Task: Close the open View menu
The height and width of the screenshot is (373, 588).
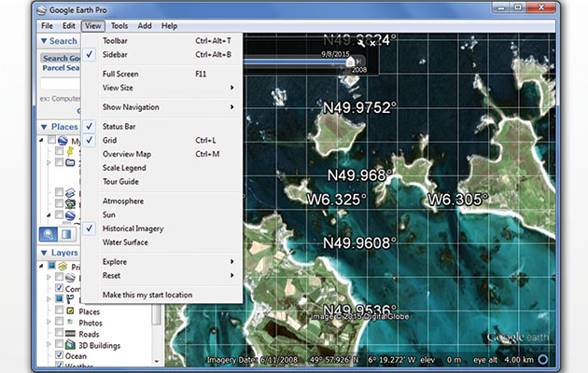Action: pyautogui.click(x=92, y=26)
